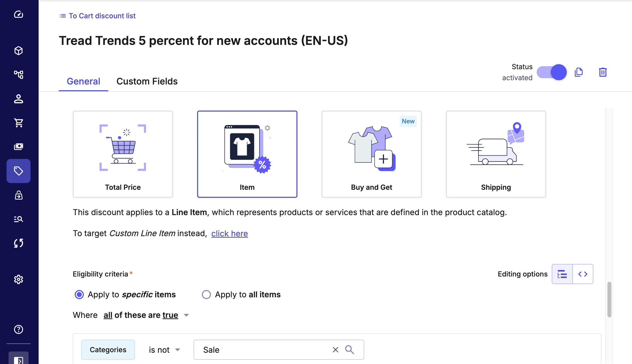632x364 pixels.
Task: Open the 'is not' operator dropdown
Action: click(164, 350)
